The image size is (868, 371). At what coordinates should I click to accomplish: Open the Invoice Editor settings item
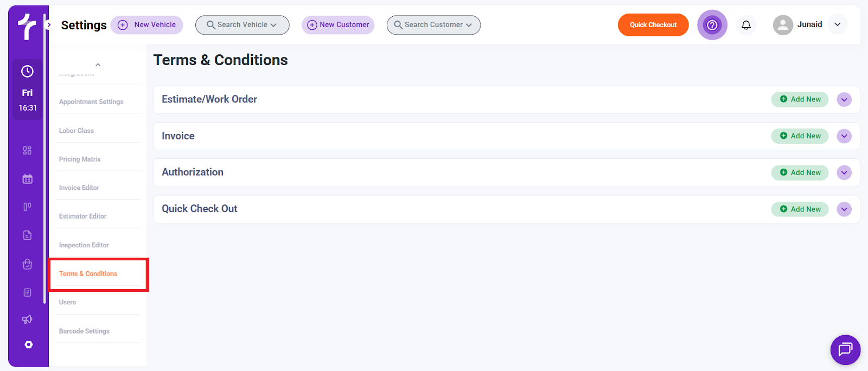(79, 188)
